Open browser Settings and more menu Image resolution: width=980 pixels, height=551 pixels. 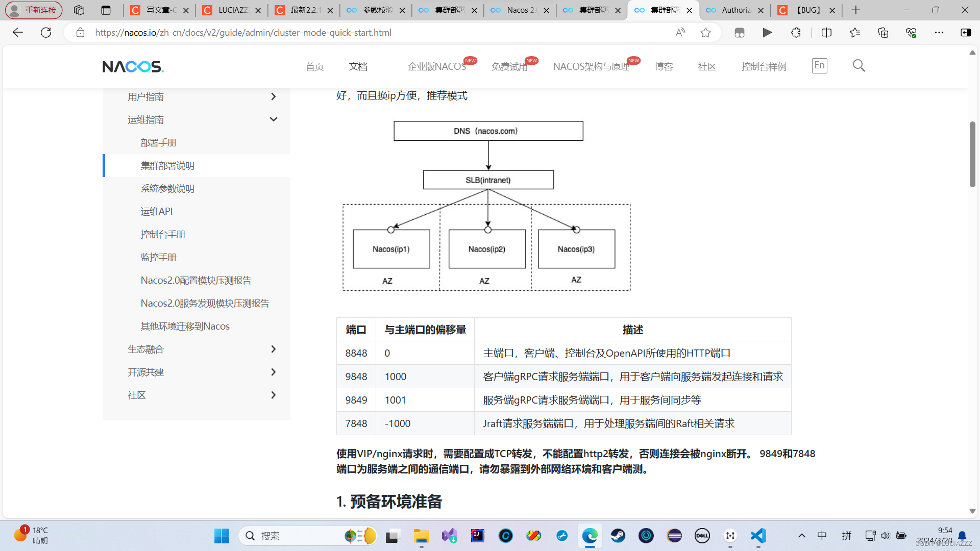coord(939,33)
